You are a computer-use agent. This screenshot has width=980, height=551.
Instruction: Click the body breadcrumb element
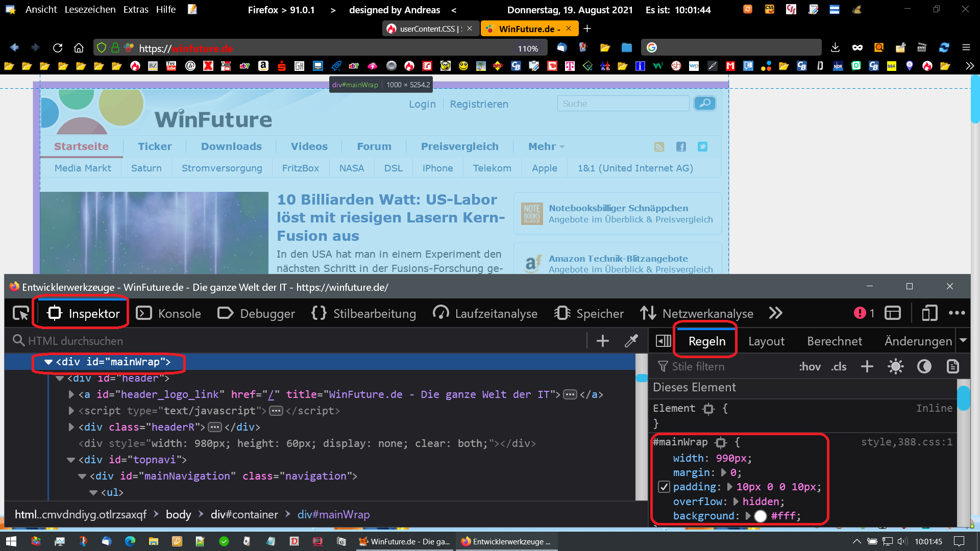click(178, 514)
